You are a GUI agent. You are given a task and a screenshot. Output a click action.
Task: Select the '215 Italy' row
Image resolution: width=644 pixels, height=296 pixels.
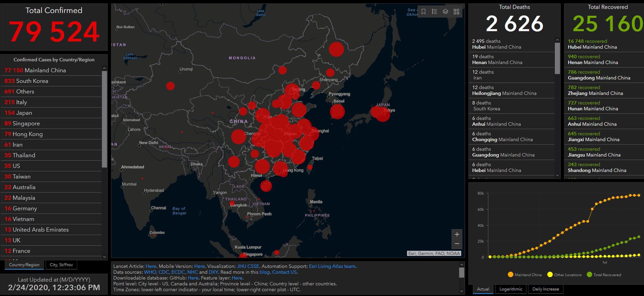click(x=51, y=102)
